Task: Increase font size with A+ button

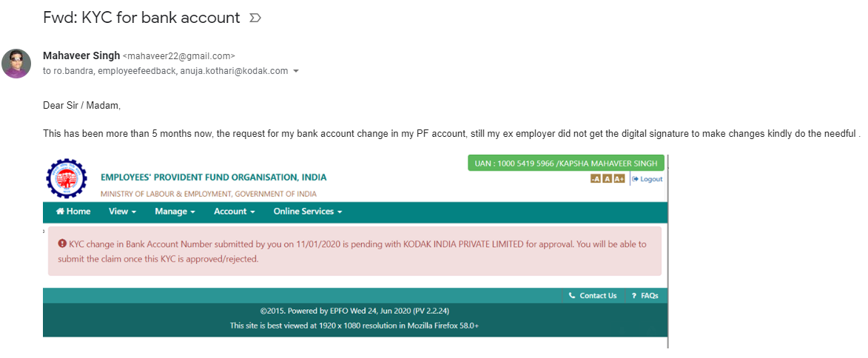Action: [619, 179]
